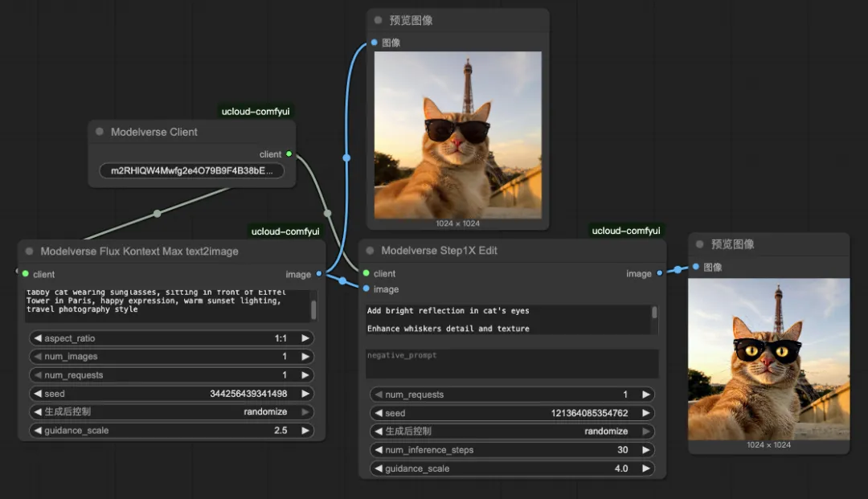Open the Step1X randomize control dropdown
Viewport: 868px width, 499px height.
(x=512, y=432)
